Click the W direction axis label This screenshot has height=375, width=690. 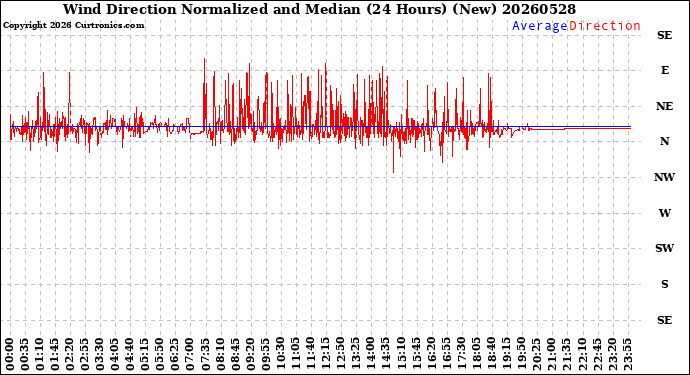[664, 213]
